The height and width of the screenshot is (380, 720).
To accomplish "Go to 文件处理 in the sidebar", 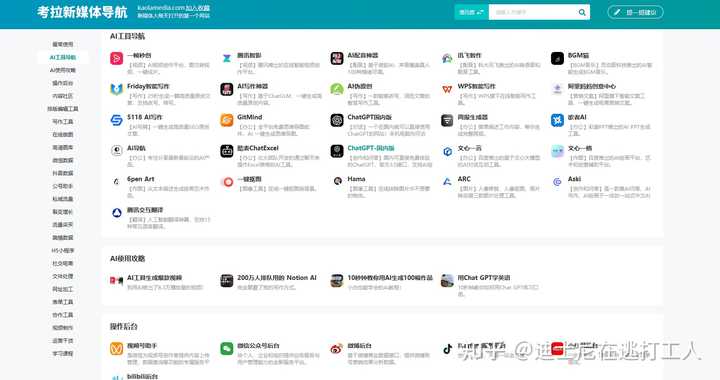I will point(63,276).
